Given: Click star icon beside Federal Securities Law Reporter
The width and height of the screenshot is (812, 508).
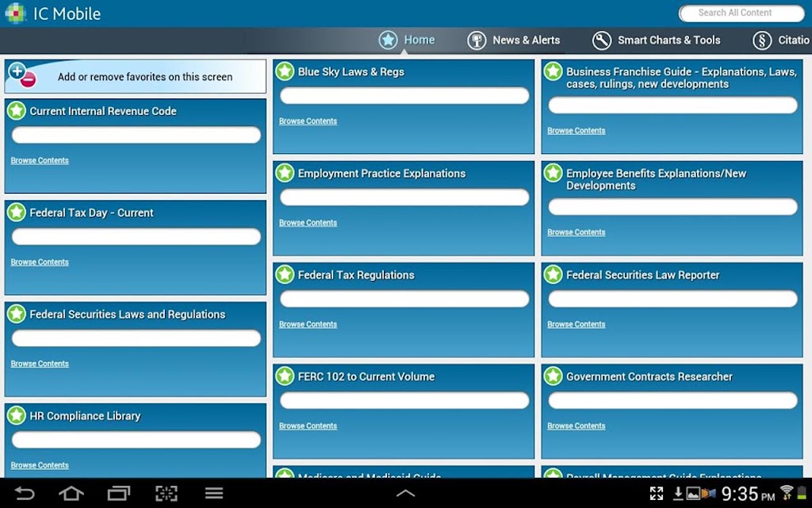Looking at the screenshot, I should coord(553,274).
